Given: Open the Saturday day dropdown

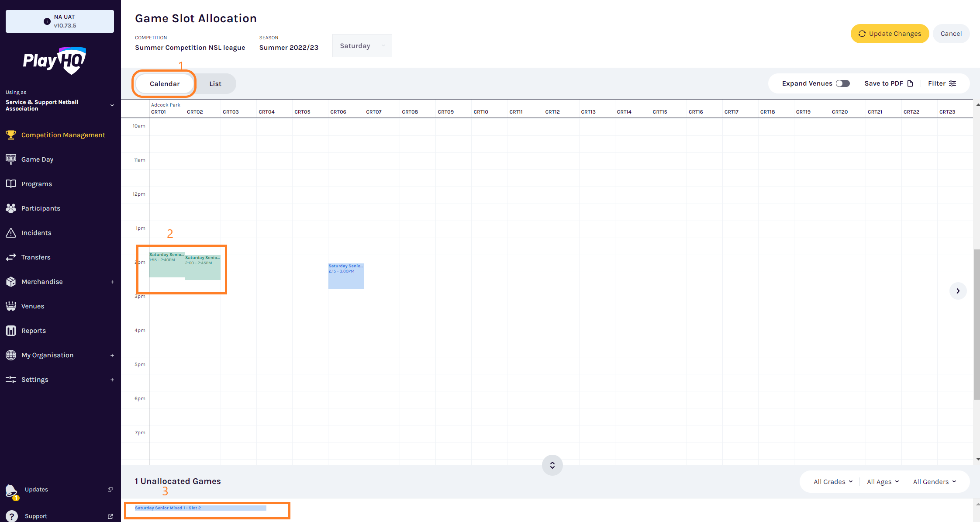Looking at the screenshot, I should pyautogui.click(x=362, y=46).
